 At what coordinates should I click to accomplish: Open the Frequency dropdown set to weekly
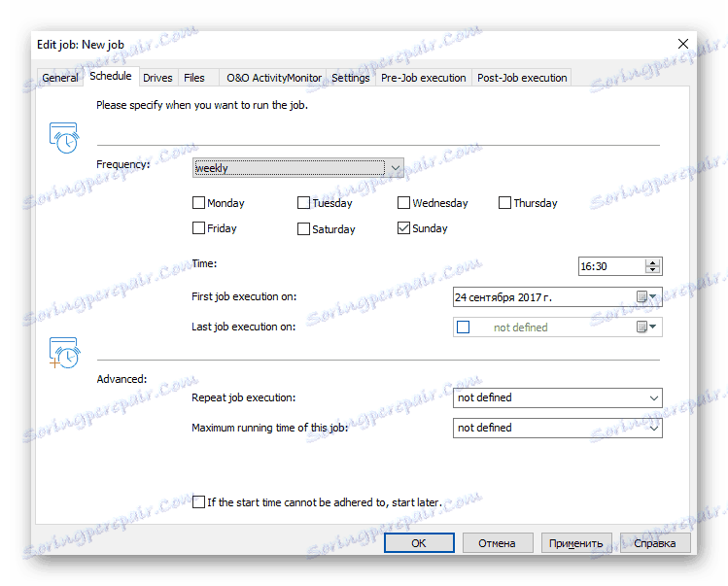coord(298,167)
